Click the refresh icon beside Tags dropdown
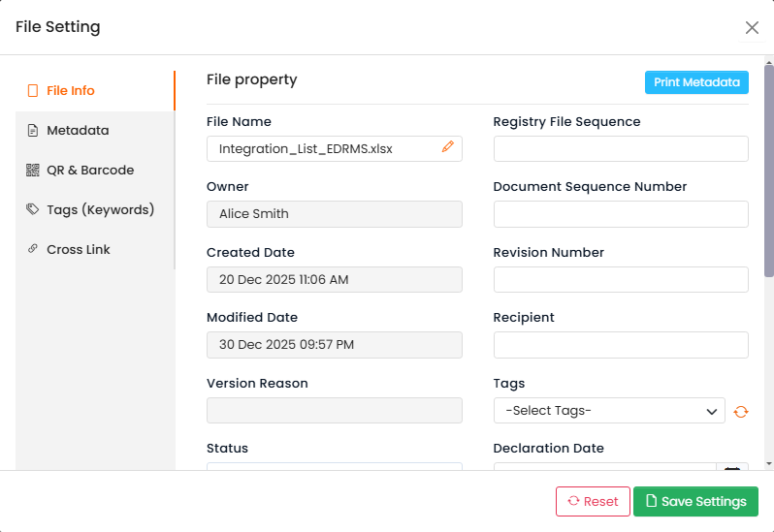 click(x=741, y=411)
